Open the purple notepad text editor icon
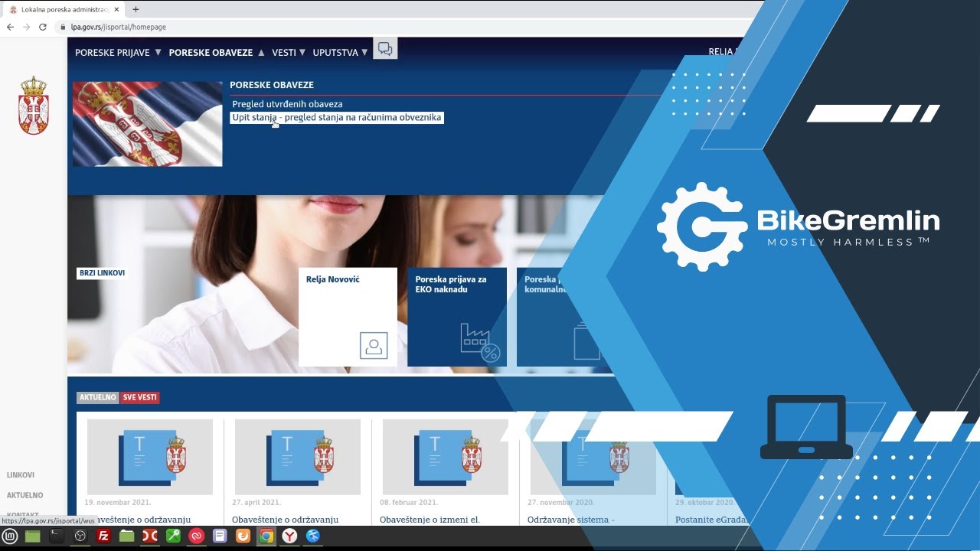The height and width of the screenshot is (551, 980). 220,536
